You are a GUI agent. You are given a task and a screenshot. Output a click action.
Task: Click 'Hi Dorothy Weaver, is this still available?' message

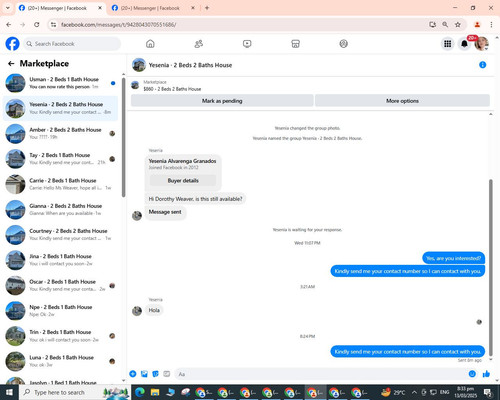[195, 199]
